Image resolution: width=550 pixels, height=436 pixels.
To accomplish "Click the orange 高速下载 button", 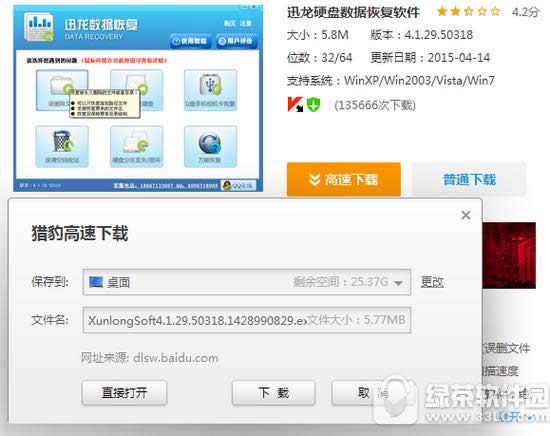I will [344, 179].
